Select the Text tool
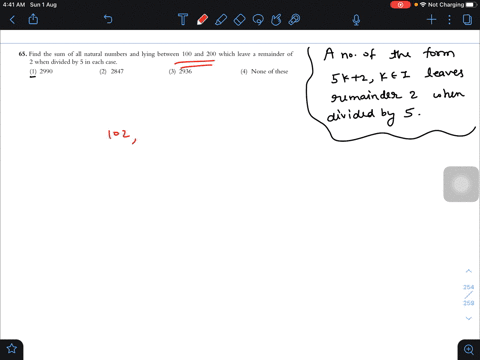Viewport: 480px width, 360px height. (x=183, y=19)
